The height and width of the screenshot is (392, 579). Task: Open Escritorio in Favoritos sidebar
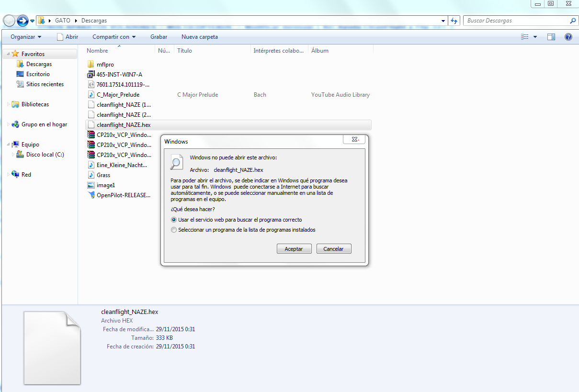pyautogui.click(x=38, y=74)
